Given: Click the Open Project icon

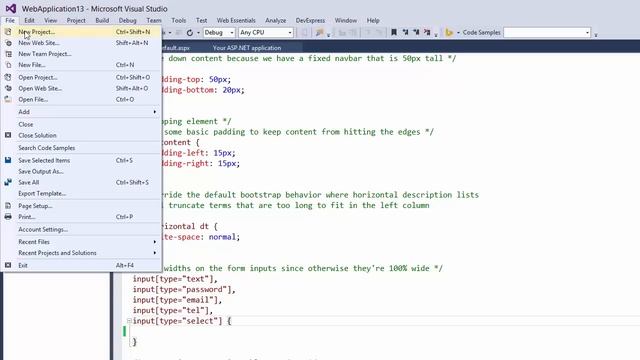Looking at the screenshot, I should 8,77.
